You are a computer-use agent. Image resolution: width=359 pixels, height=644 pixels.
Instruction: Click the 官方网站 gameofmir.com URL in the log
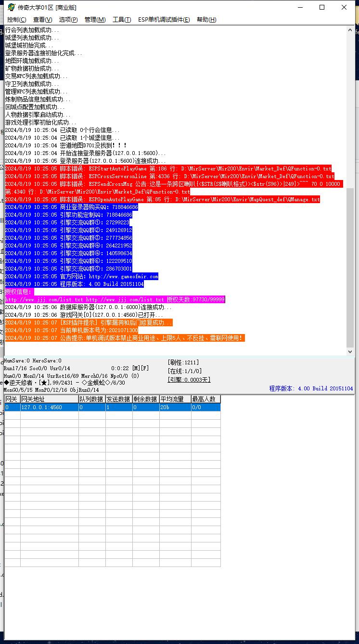pos(123,277)
